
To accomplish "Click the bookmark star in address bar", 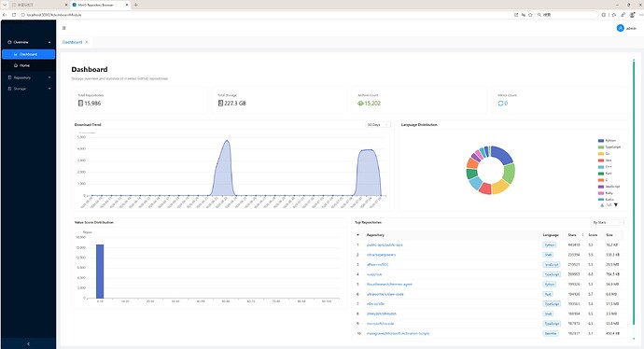I will (530, 15).
